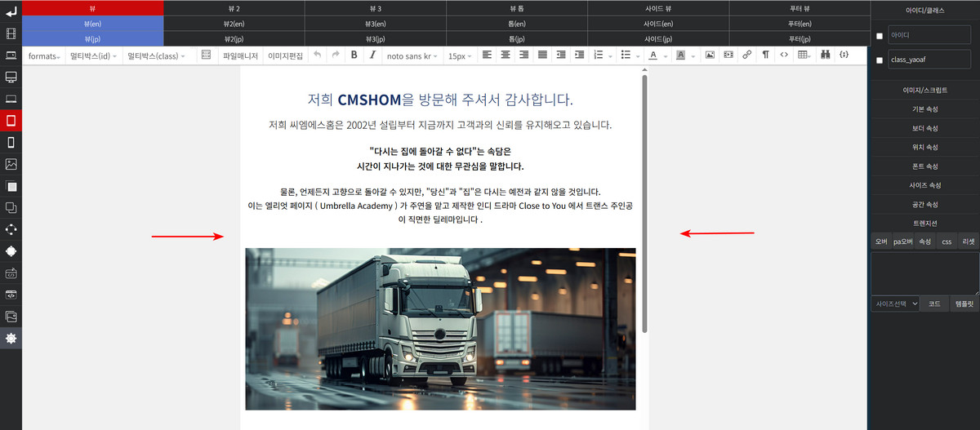Toggle bold formatting in the editor toolbar
Image resolution: width=980 pixels, height=430 pixels.
[x=354, y=55]
